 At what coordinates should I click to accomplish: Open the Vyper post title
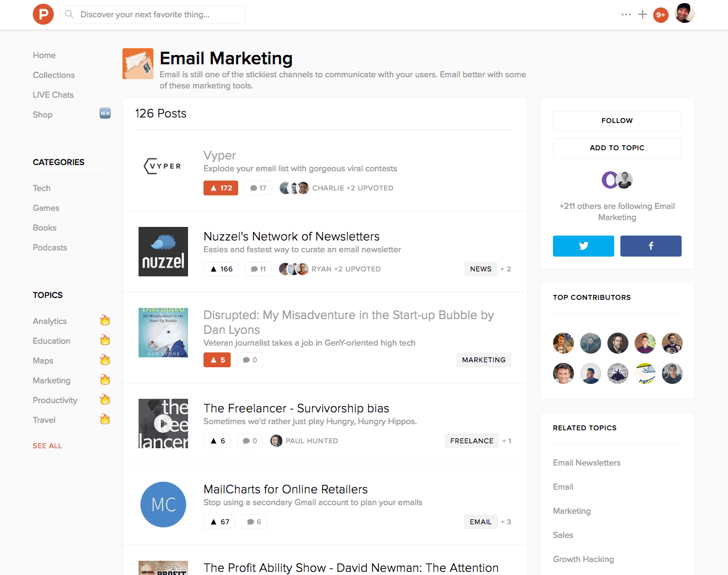pyautogui.click(x=220, y=155)
